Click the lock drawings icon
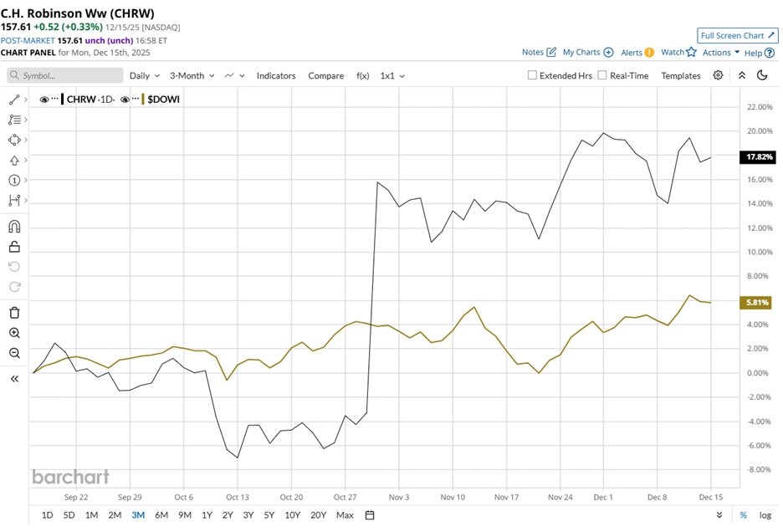Viewport: 783px width, 532px height. pyautogui.click(x=14, y=247)
